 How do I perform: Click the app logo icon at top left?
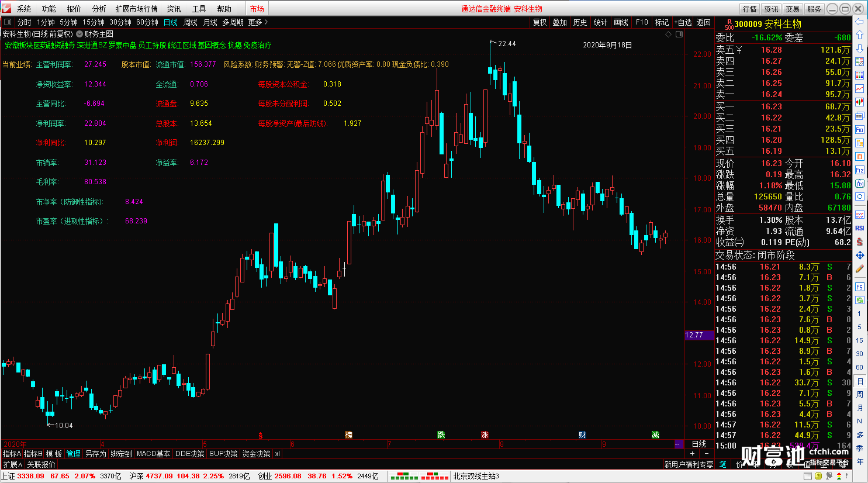(6, 8)
